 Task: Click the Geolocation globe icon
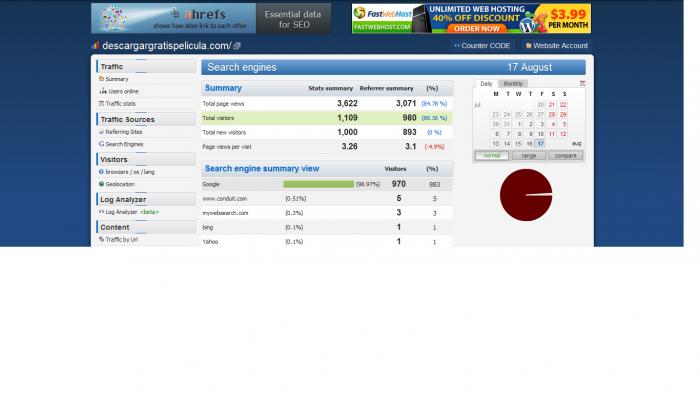pyautogui.click(x=101, y=184)
